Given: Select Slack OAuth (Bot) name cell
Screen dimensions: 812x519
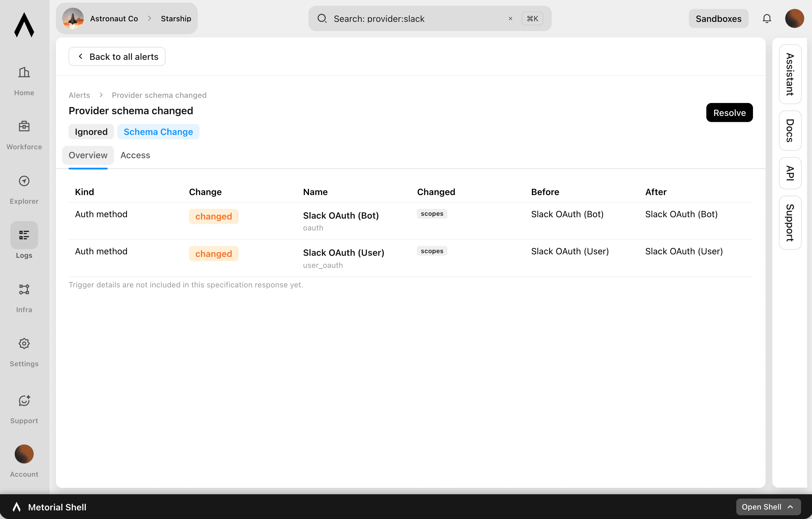Looking at the screenshot, I should [341, 215].
